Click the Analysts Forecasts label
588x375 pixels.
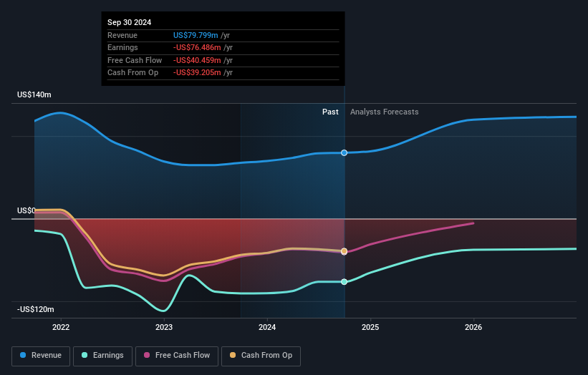coord(385,112)
